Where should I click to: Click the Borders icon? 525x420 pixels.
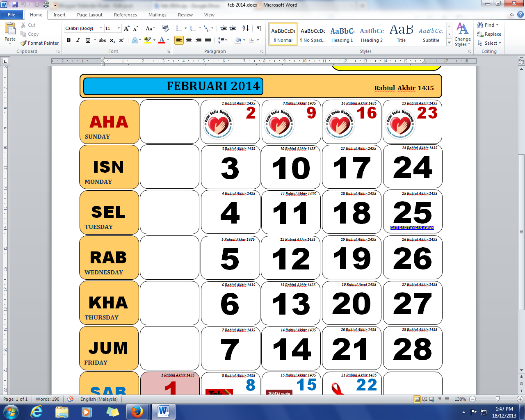click(251, 40)
